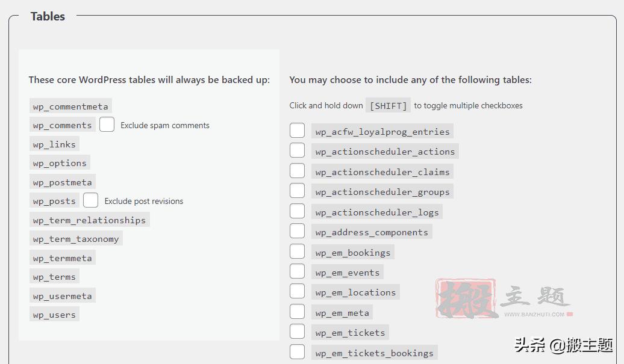Enable the Exclude spam comments checkbox
Screen dimensions: 624x364
pyautogui.click(x=107, y=125)
